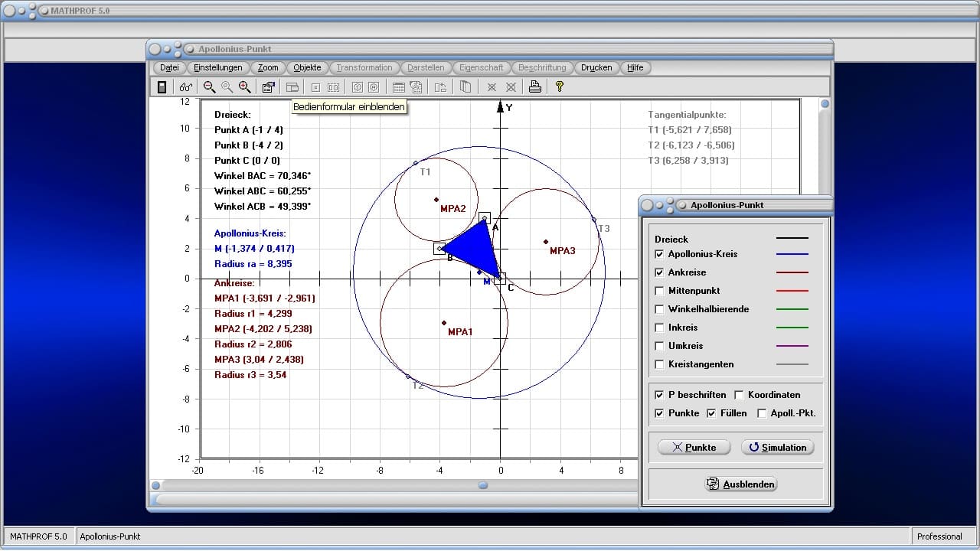980x551 pixels.
Task: Click the T3 (6,258 / 3,913) text
Action: click(x=688, y=161)
